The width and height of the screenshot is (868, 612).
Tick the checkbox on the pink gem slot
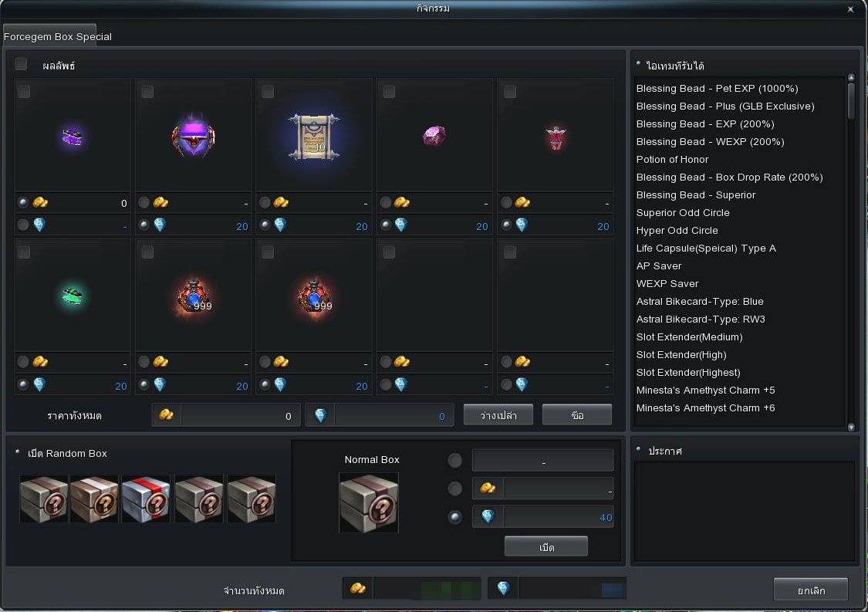tap(389, 92)
